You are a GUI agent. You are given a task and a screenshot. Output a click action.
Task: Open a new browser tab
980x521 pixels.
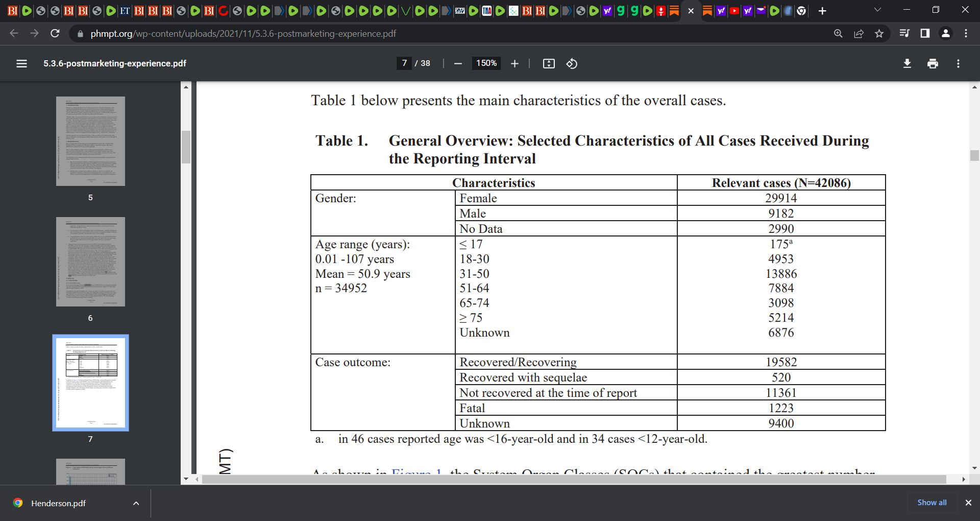(x=822, y=11)
